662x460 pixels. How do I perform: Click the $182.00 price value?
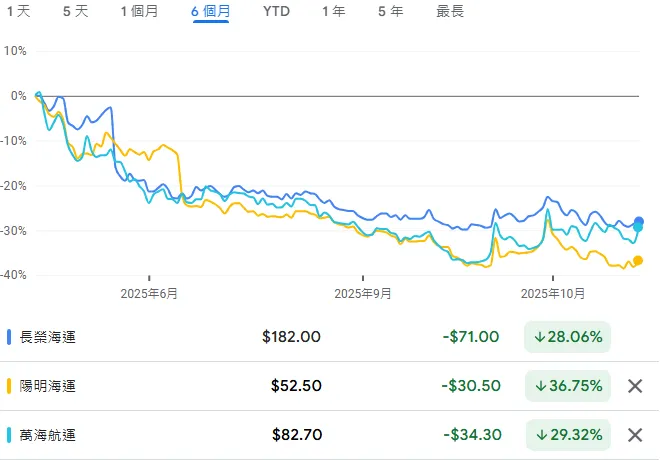pyautogui.click(x=291, y=337)
